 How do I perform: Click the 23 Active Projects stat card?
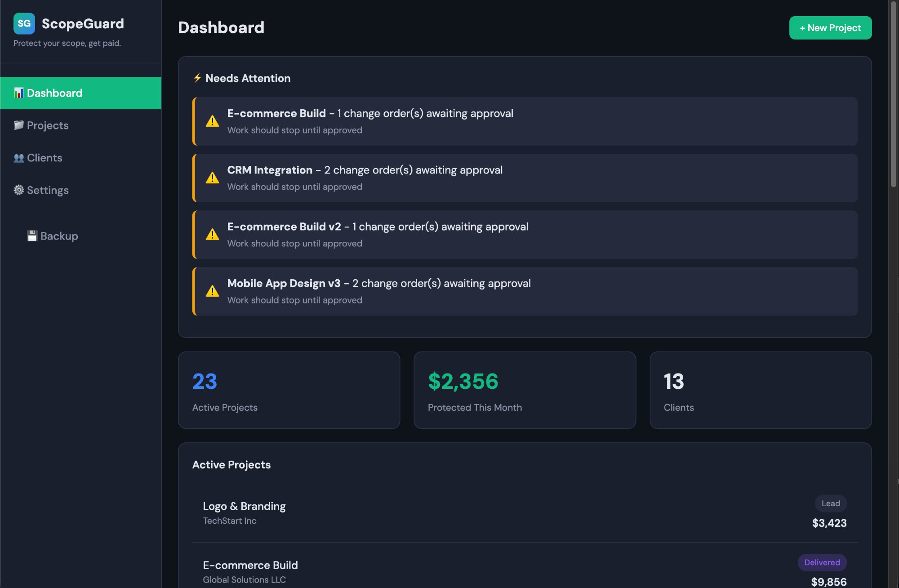click(289, 390)
